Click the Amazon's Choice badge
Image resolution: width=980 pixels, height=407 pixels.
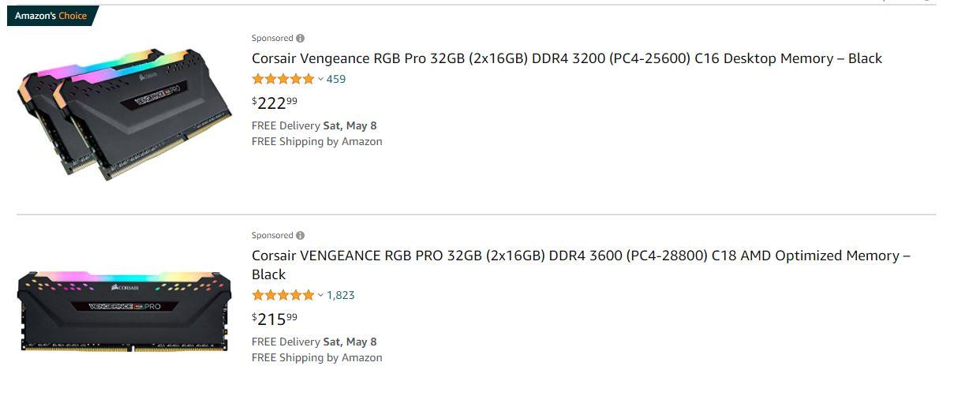pyautogui.click(x=51, y=16)
